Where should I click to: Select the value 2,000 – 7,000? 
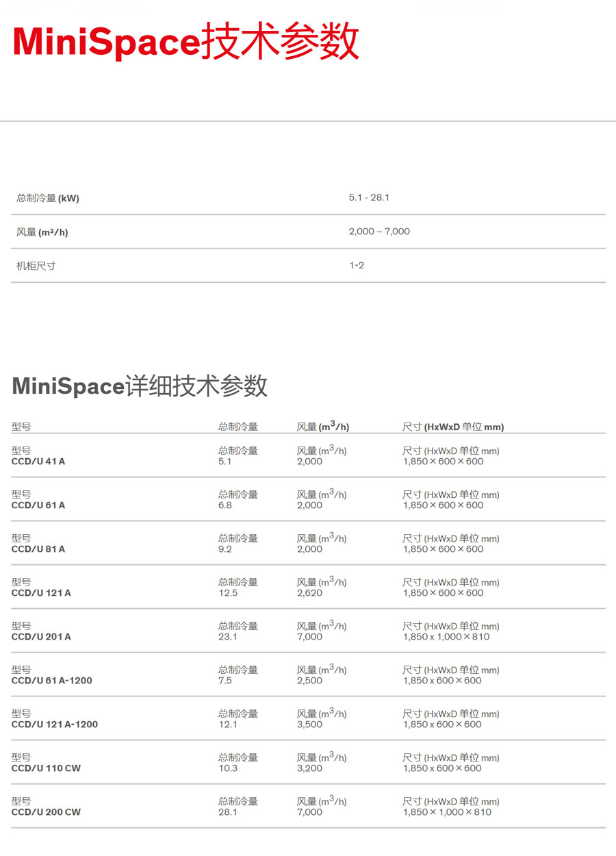[x=379, y=231]
